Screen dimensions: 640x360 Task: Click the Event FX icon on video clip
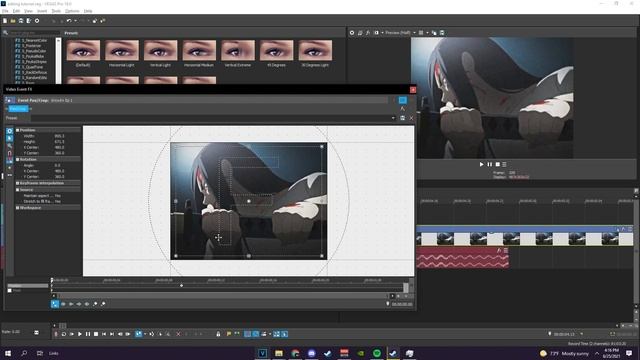(x=623, y=229)
